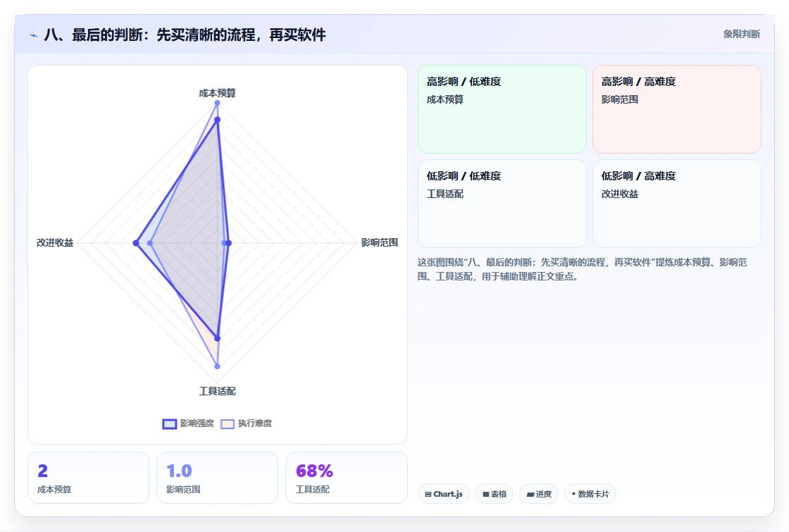Screen dimensions: 789x532
Task: Click the 执行难度 data point on 工具适配 axis
Action: coord(218,366)
